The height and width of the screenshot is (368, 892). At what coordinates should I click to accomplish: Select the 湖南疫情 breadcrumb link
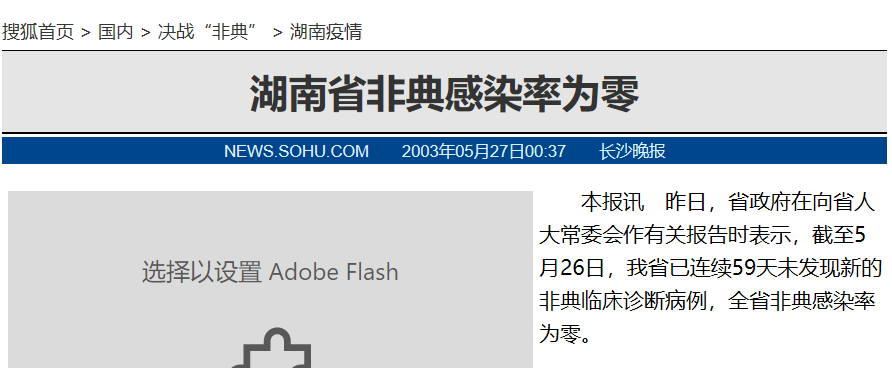coord(326,32)
